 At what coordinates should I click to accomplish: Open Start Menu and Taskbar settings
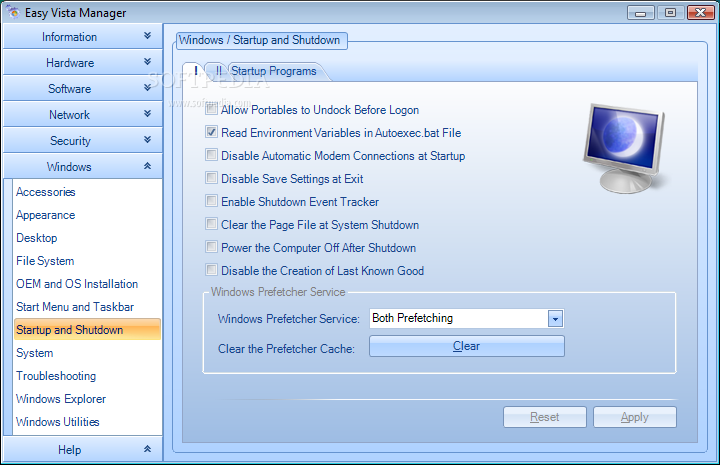coord(75,307)
